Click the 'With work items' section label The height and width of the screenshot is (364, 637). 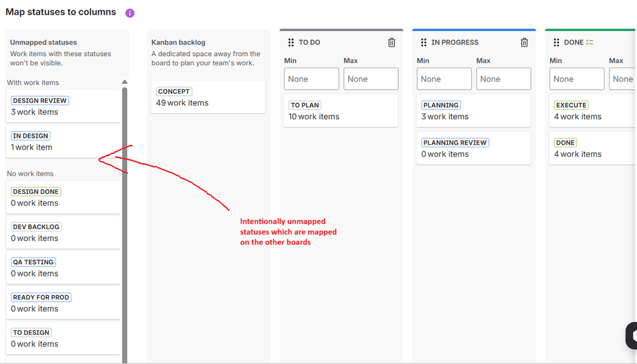pos(33,82)
